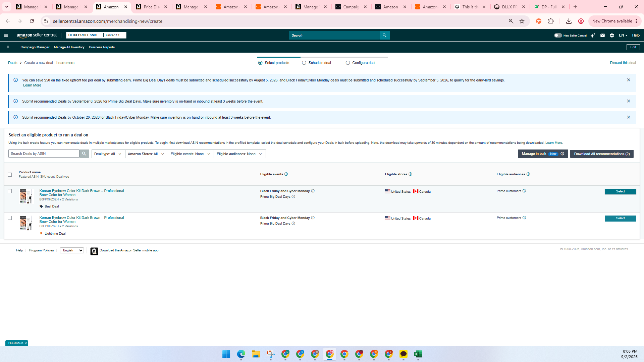The height and width of the screenshot is (362, 644).
Task: Open Chrome extensions puzzle icon
Action: [551, 21]
